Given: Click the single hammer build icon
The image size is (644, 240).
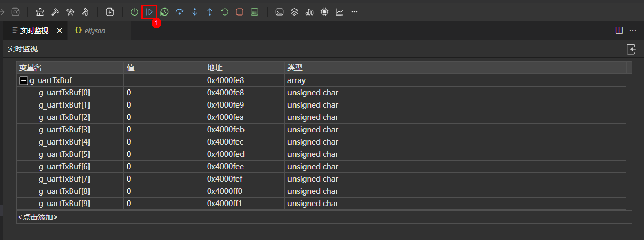Looking at the screenshot, I should 55,12.
